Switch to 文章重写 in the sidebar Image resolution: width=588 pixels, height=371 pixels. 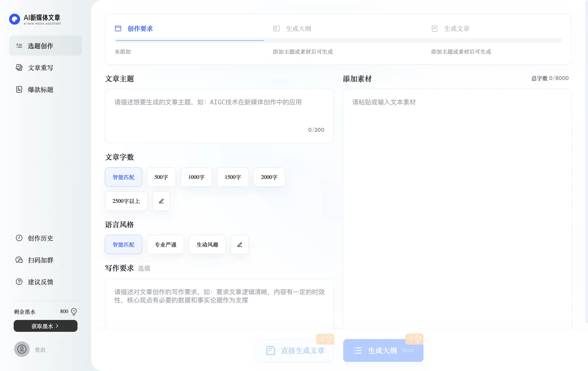coord(40,68)
